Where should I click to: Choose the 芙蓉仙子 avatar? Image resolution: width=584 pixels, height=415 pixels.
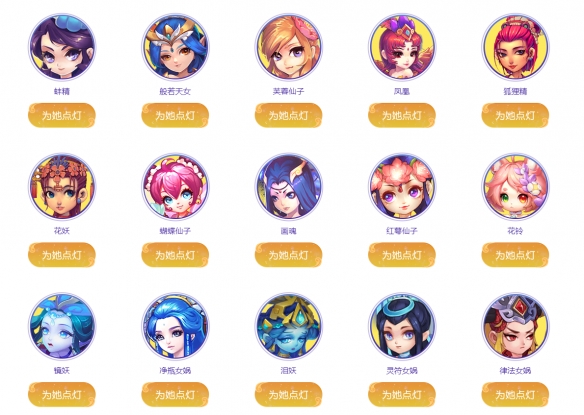(x=289, y=47)
